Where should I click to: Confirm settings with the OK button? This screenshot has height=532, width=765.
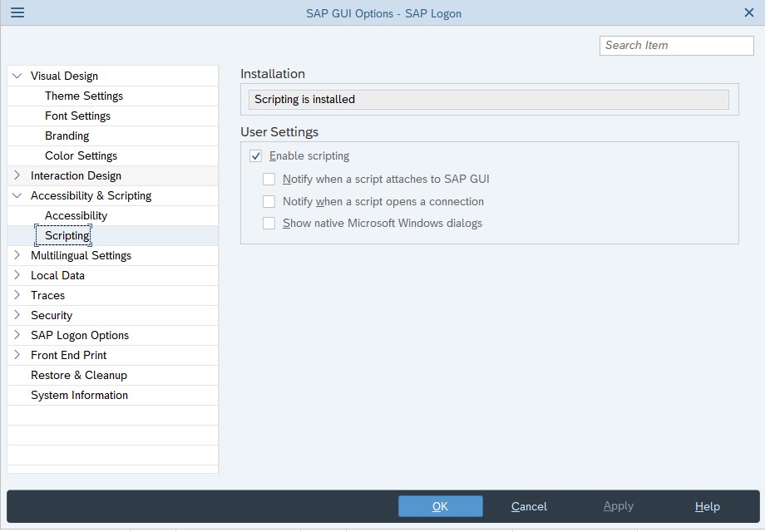pos(440,505)
